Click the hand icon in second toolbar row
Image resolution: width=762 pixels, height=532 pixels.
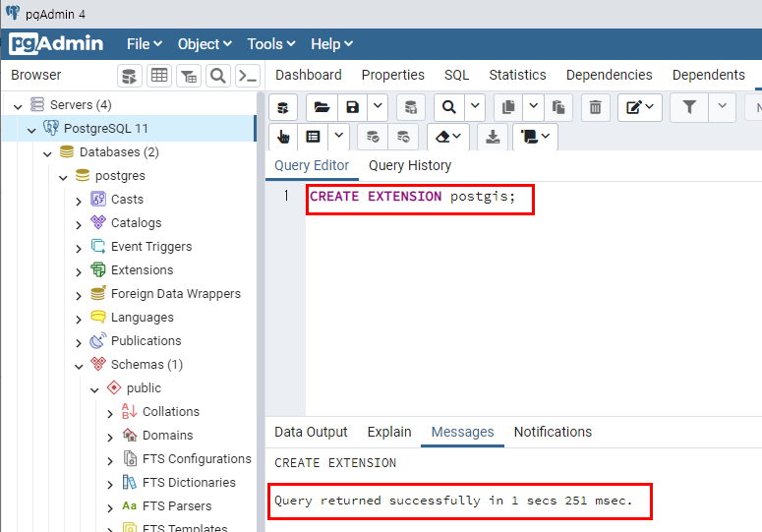coord(283,137)
